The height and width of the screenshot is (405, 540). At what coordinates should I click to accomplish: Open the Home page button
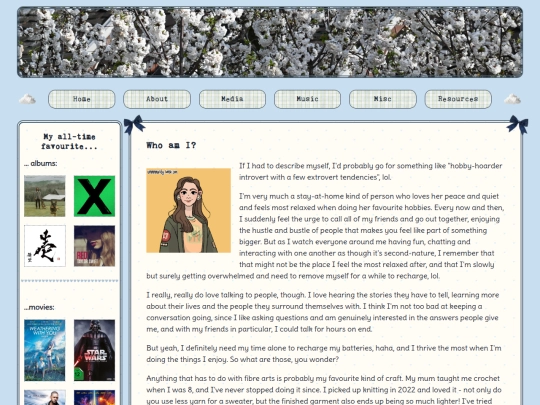click(82, 99)
